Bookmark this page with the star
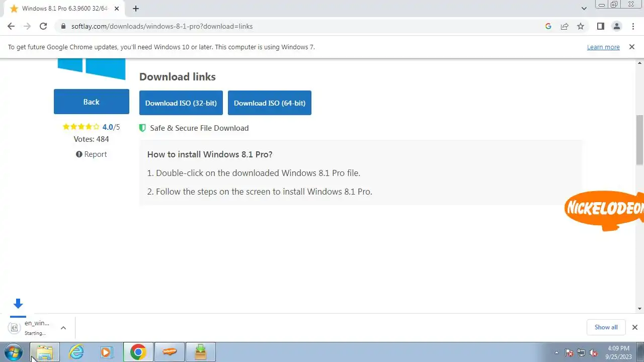Screen dimensions: 644x362 581,26
